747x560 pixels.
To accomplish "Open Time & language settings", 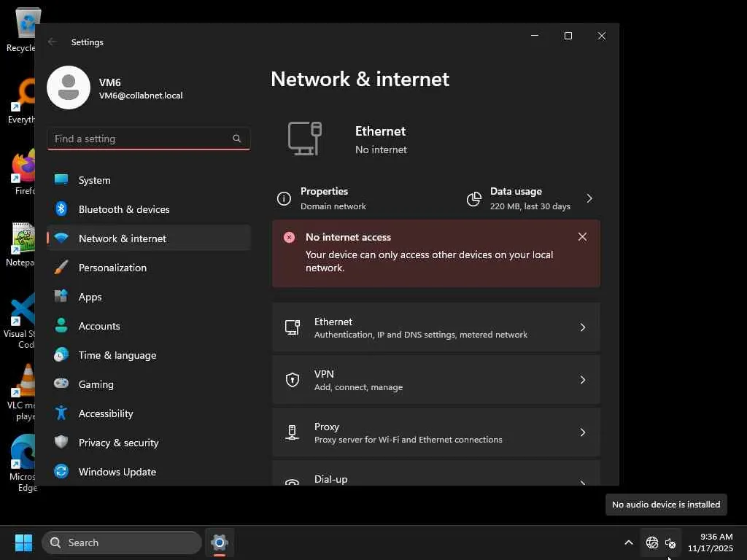I will 117,355.
